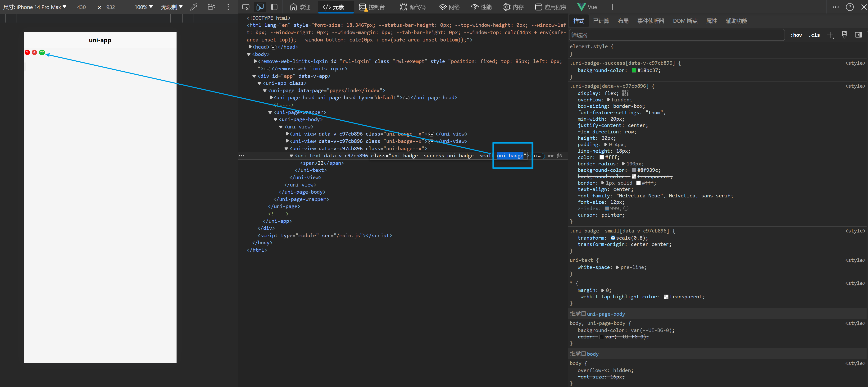Viewport: 868px width, 387px height.
Task: Open color picker for color #fff swatch
Action: coord(601,157)
